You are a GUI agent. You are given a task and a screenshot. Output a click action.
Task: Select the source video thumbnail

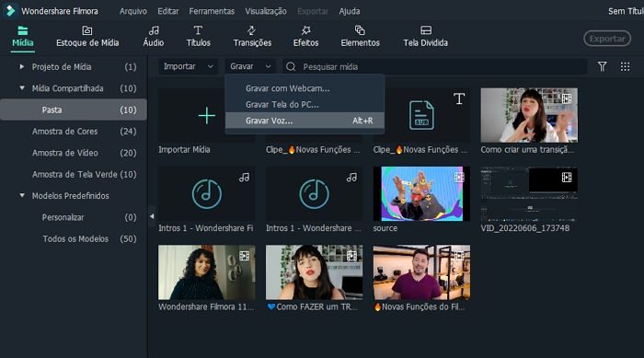point(421,193)
